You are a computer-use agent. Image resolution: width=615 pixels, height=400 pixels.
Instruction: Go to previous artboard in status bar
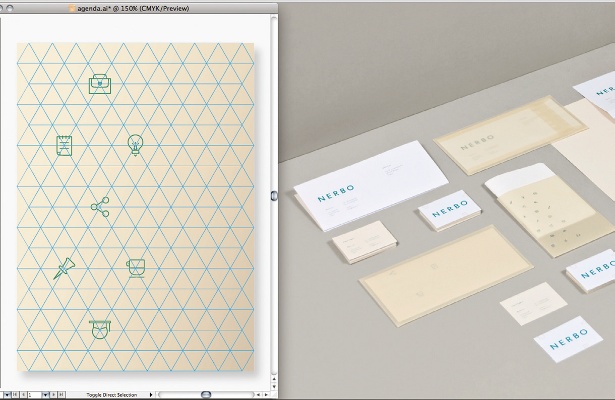(x=23, y=395)
